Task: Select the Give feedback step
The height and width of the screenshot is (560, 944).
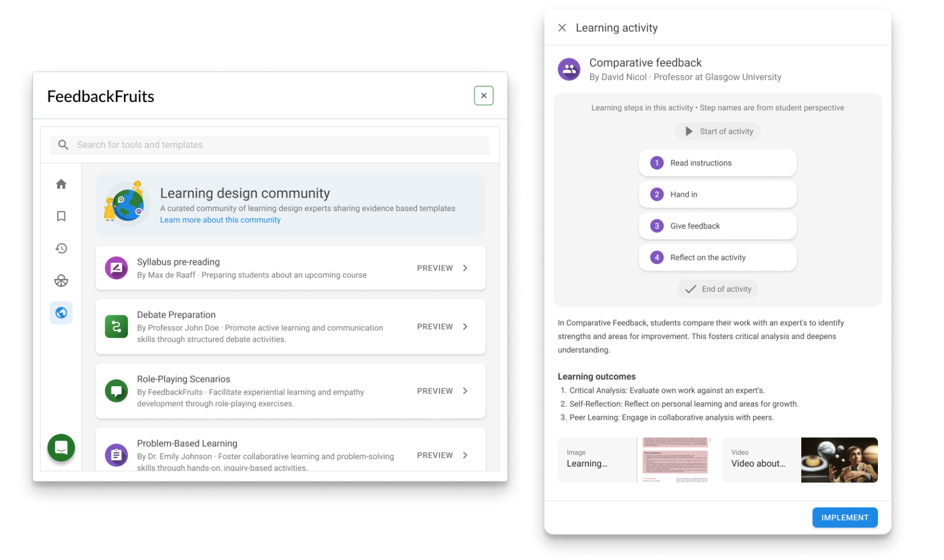Action: 717,226
